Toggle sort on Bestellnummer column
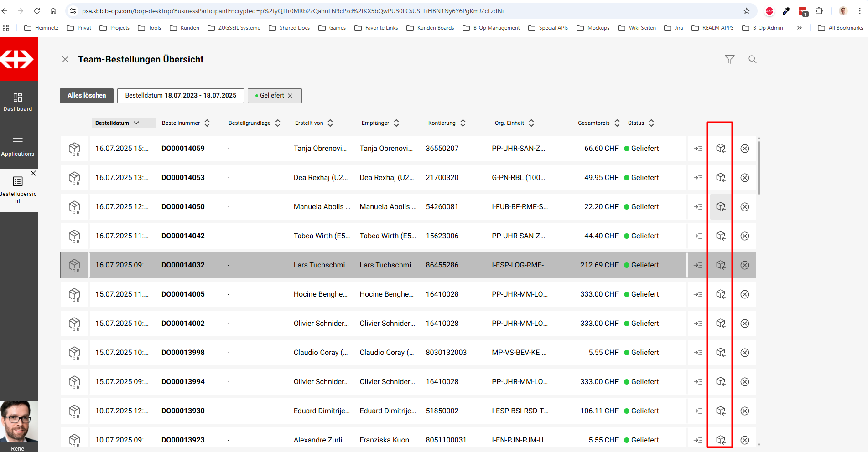This screenshot has height=452, width=868. 207,123
